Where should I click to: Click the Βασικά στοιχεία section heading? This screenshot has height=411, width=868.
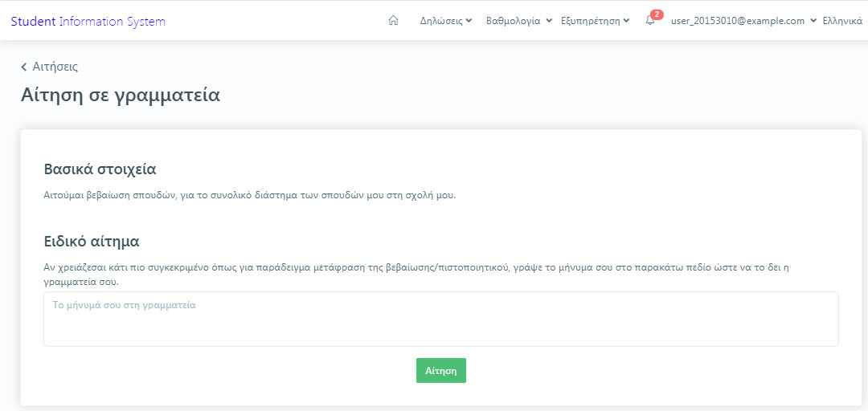point(100,169)
